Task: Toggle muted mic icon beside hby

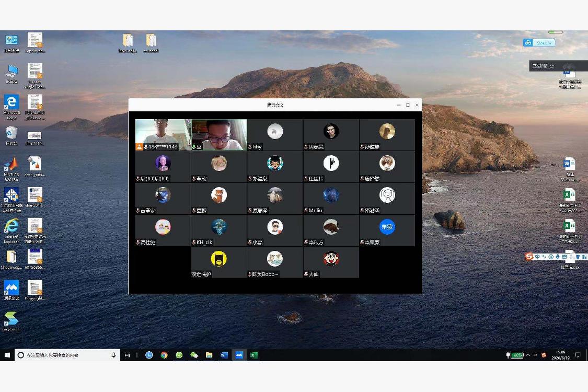Action: [x=250, y=147]
